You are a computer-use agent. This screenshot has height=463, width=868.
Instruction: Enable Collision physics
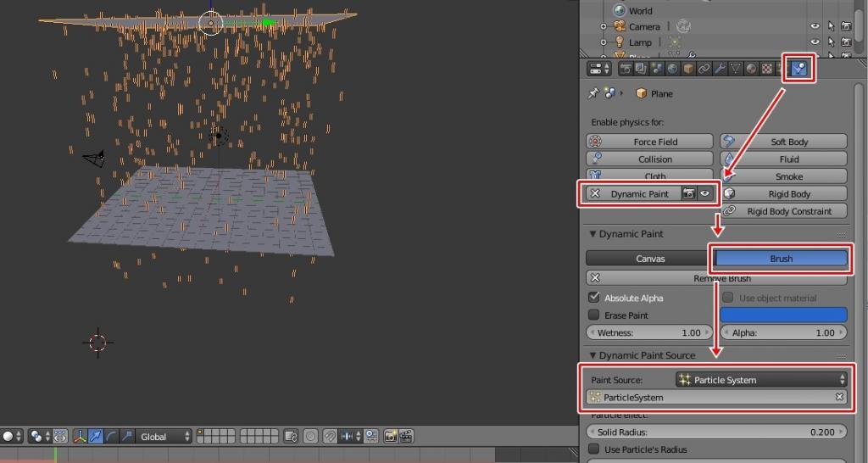point(650,159)
